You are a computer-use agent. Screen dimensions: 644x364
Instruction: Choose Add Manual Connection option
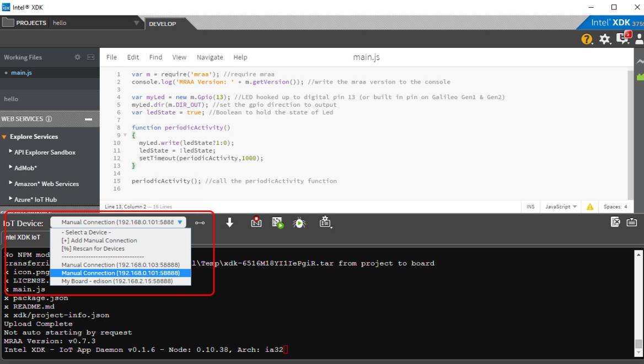(120, 241)
